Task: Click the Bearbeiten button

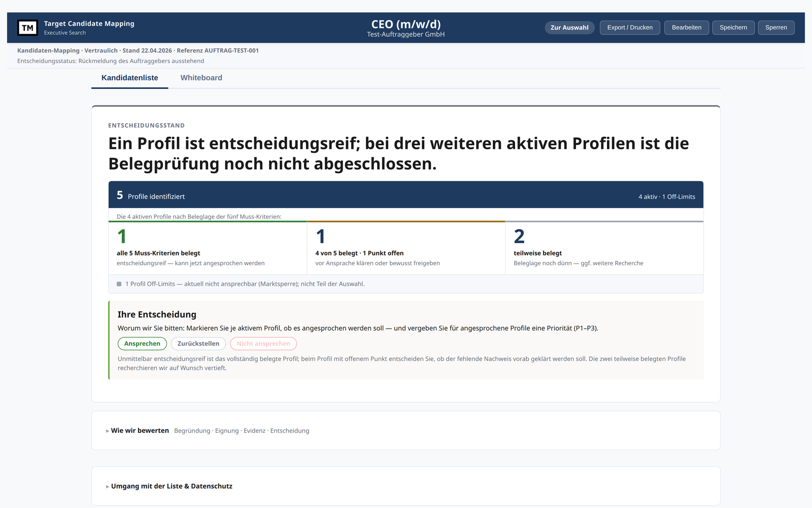Action: [687, 27]
